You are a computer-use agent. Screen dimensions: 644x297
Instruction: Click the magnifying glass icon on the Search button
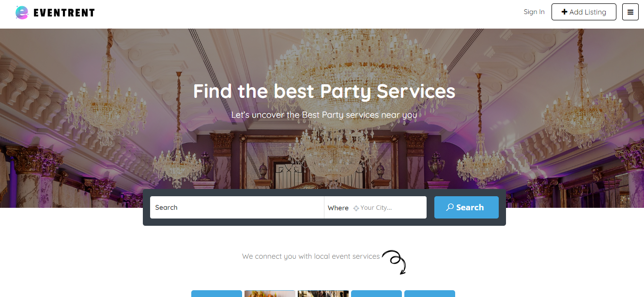450,207
